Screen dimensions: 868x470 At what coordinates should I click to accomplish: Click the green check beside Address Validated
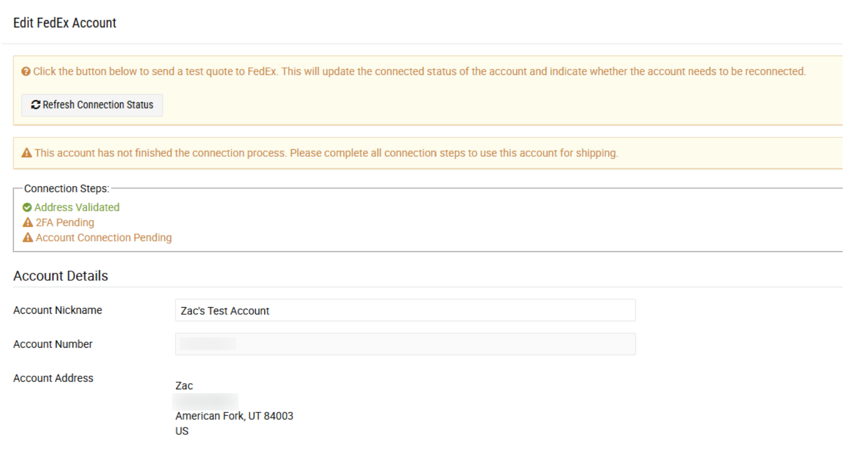click(x=27, y=208)
